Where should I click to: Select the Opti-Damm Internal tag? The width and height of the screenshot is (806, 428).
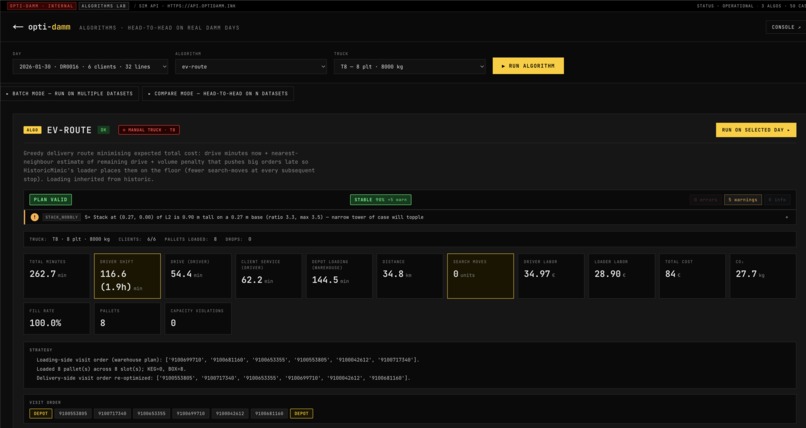click(42, 6)
